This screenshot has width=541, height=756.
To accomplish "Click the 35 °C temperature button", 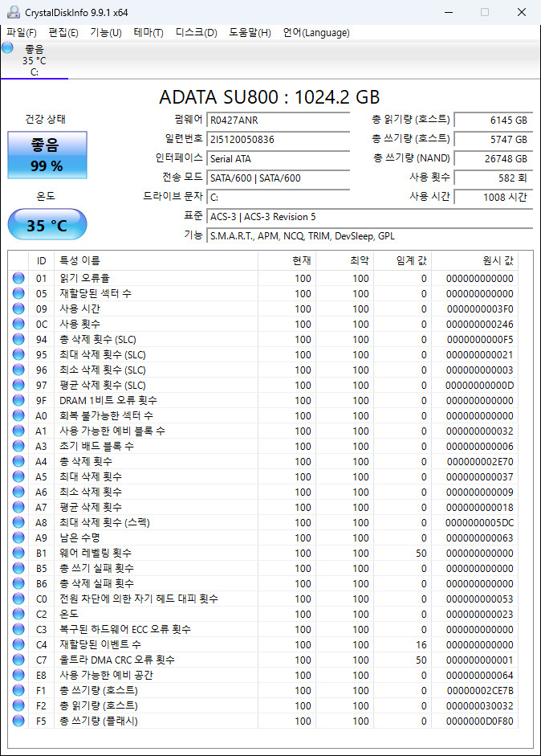I will (x=47, y=225).
